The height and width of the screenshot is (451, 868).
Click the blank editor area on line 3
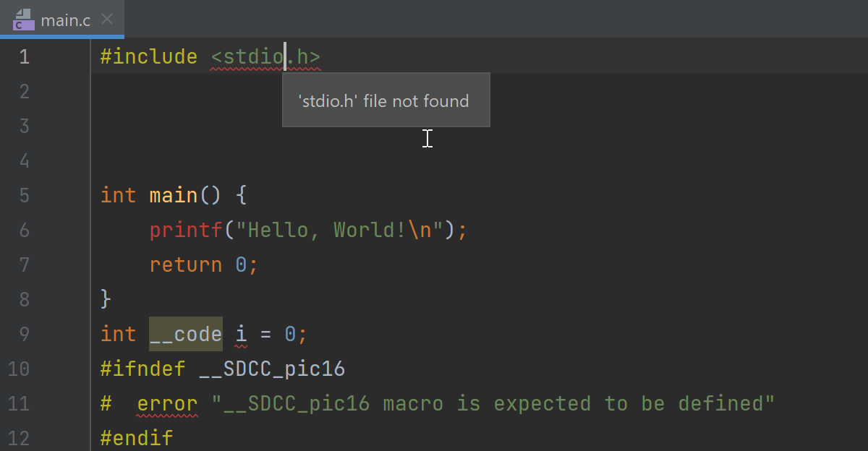pos(181,126)
